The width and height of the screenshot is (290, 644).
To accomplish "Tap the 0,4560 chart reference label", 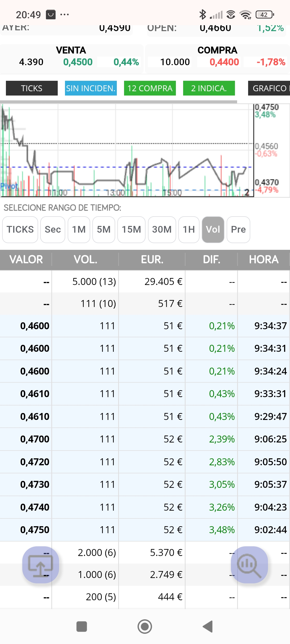I will [266, 146].
